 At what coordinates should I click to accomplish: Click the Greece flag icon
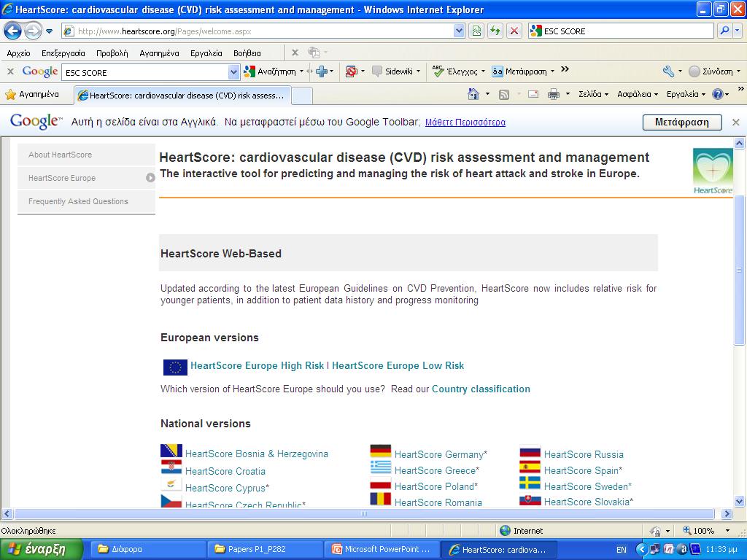381,467
